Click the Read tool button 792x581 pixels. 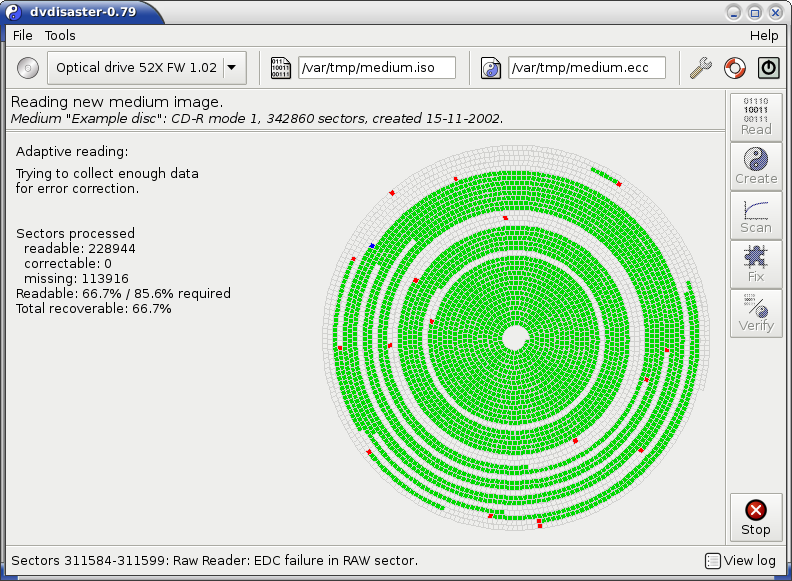[756, 116]
